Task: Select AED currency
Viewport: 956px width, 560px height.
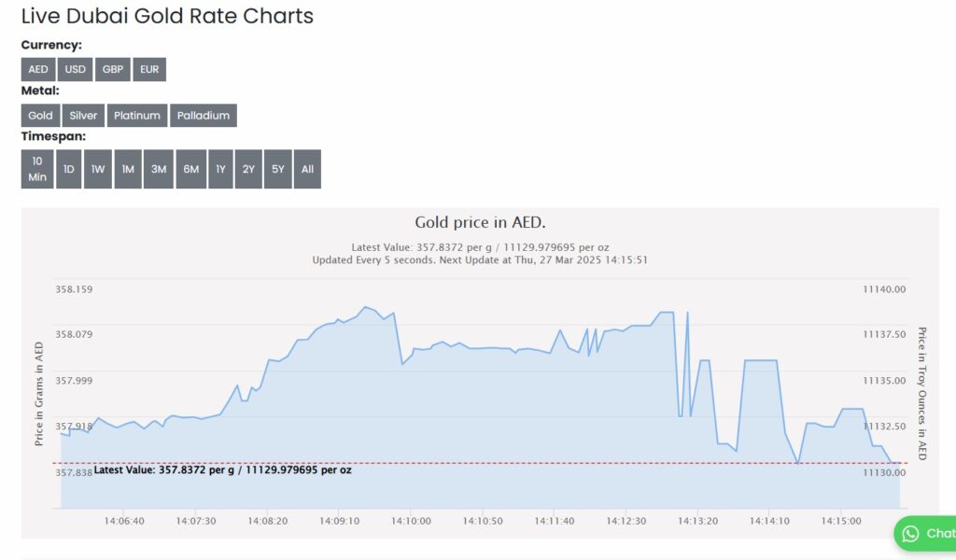Action: point(37,69)
